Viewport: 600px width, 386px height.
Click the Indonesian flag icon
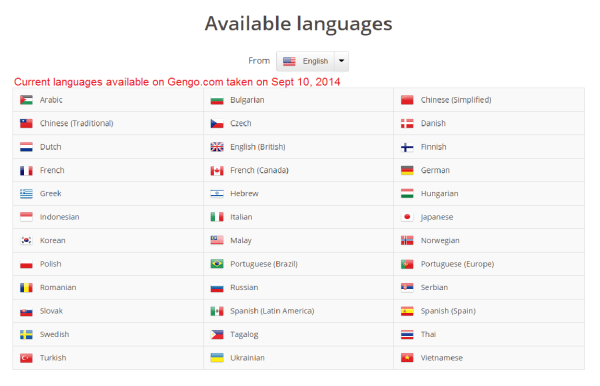click(26, 217)
